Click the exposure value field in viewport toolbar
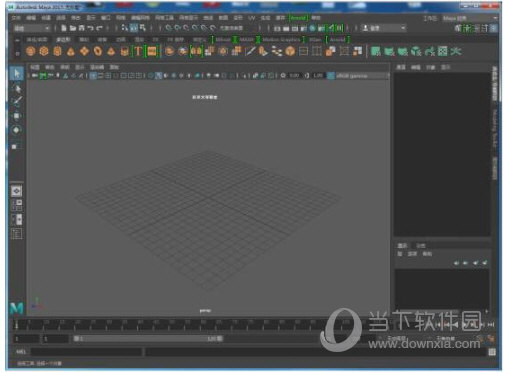This screenshot has height=373, width=505. 294,76
